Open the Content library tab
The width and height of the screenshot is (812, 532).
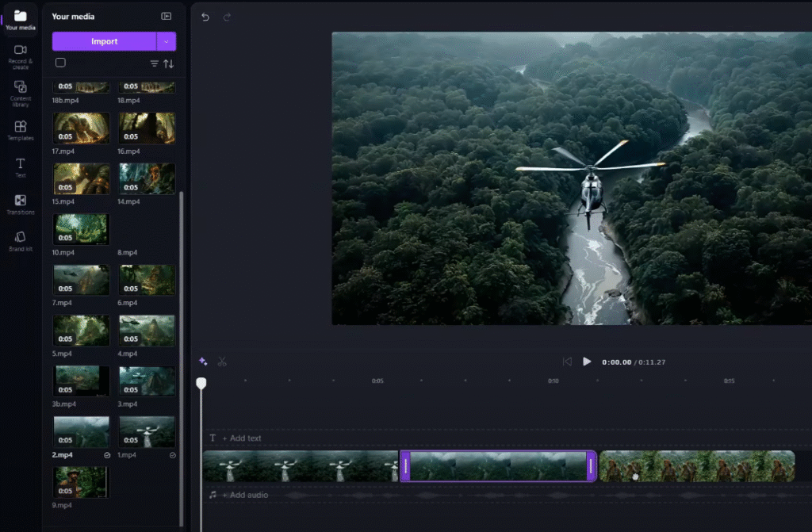click(20, 94)
